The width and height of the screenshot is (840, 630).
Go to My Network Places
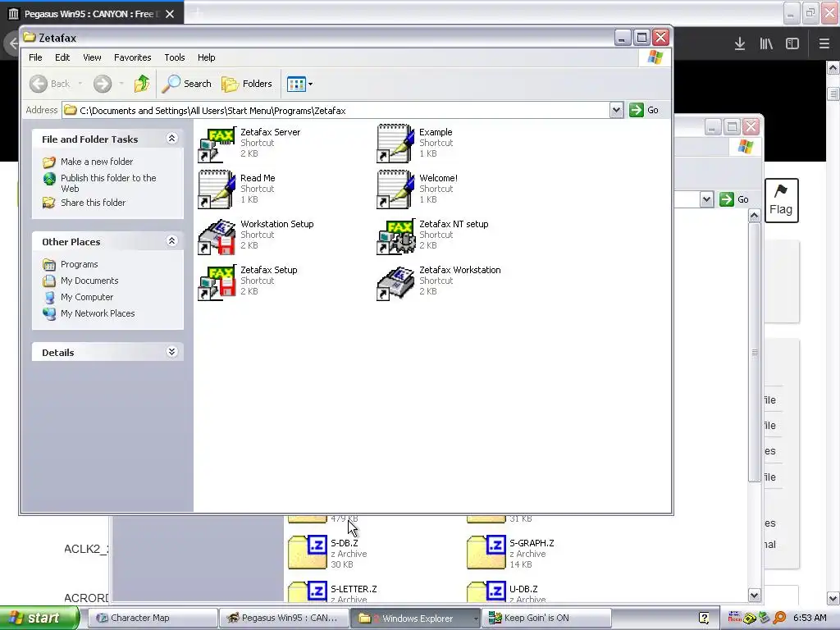(x=98, y=313)
